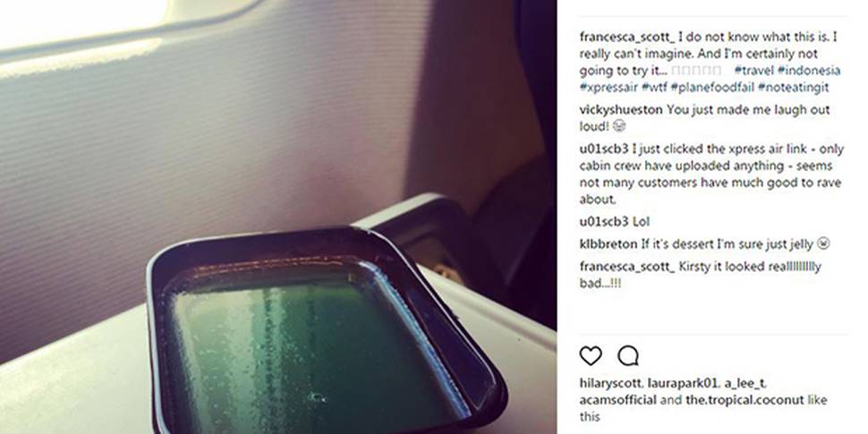View hilaryscott in the likes list

[x=610, y=383]
